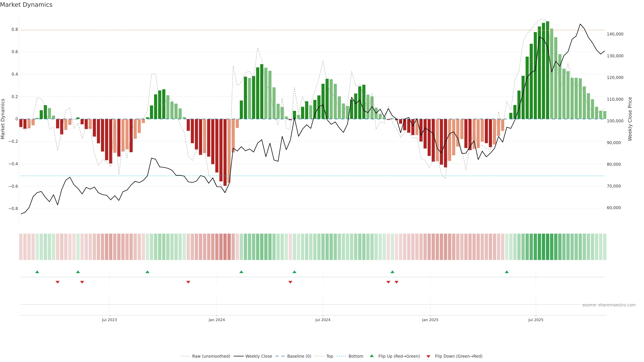Click the leftmost green flip-up triangle marker
This screenshot has height=362, width=644.
click(x=37, y=272)
